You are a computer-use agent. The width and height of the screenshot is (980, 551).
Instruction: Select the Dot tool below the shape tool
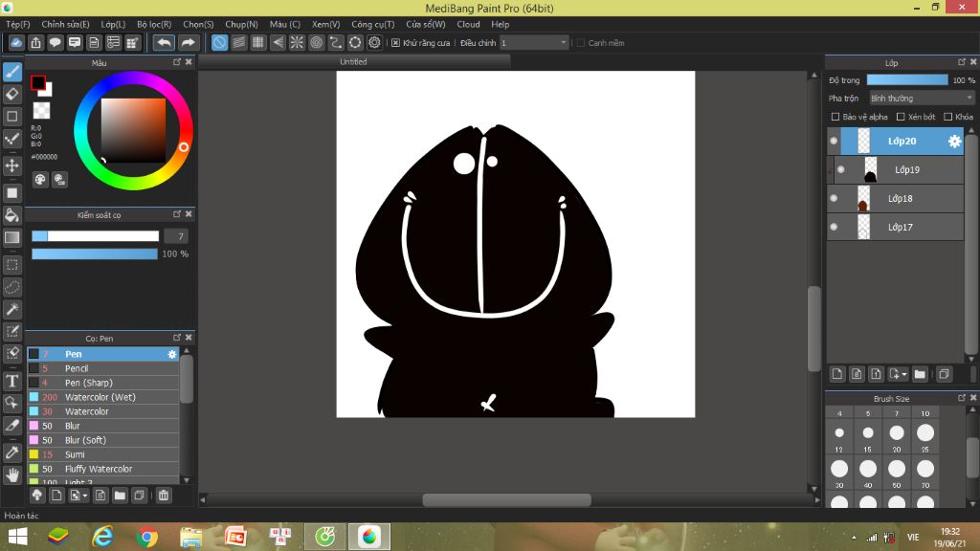pyautogui.click(x=12, y=138)
